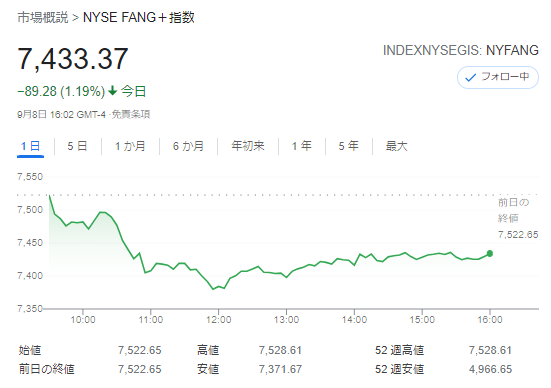This screenshot has width=551, height=388.
Task: Select the 年初来 year-to-date tab
Action: 248,146
